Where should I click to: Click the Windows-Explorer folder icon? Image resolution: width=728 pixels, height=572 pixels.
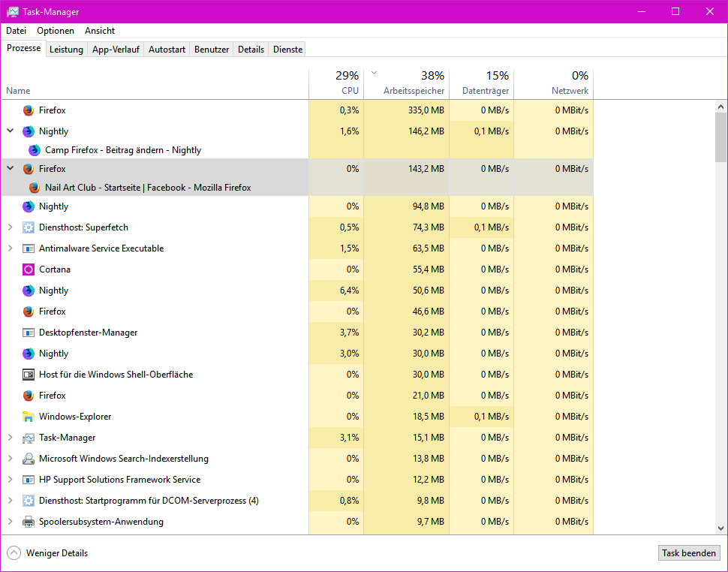coord(29,417)
